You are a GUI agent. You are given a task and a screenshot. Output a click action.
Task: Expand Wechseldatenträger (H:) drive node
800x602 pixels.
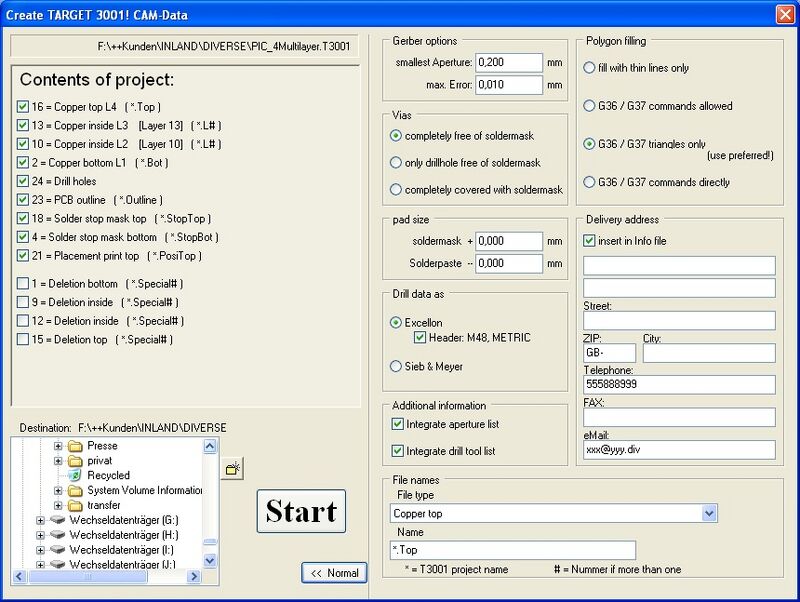pos(40,535)
